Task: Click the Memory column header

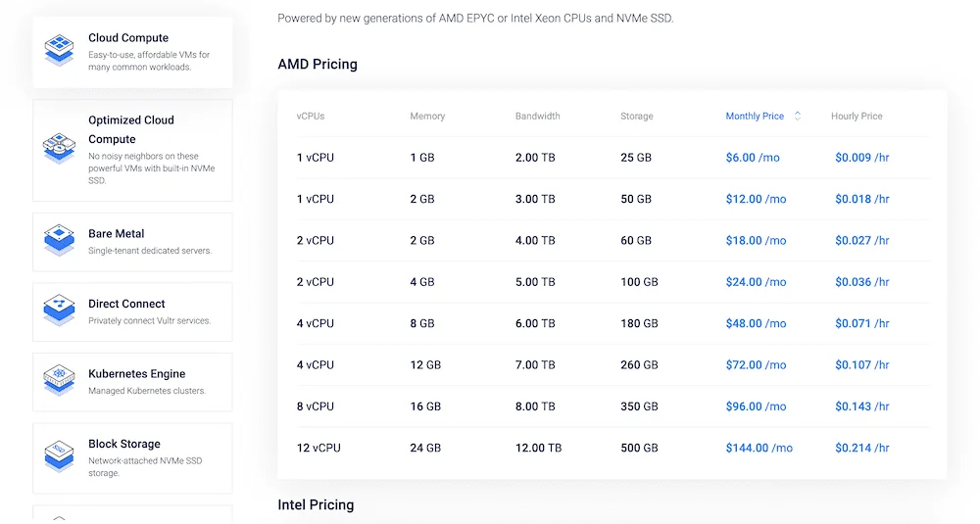Action: (x=427, y=116)
